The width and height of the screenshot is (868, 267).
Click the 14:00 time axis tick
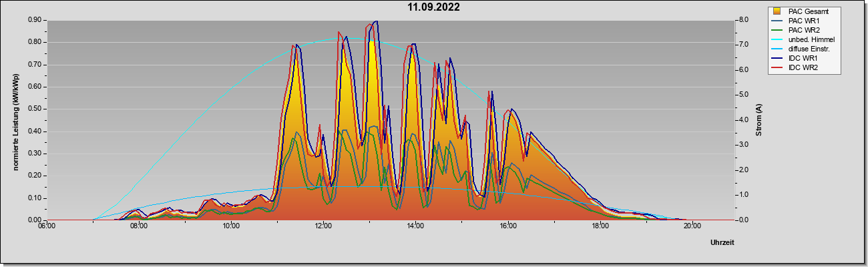click(x=415, y=226)
